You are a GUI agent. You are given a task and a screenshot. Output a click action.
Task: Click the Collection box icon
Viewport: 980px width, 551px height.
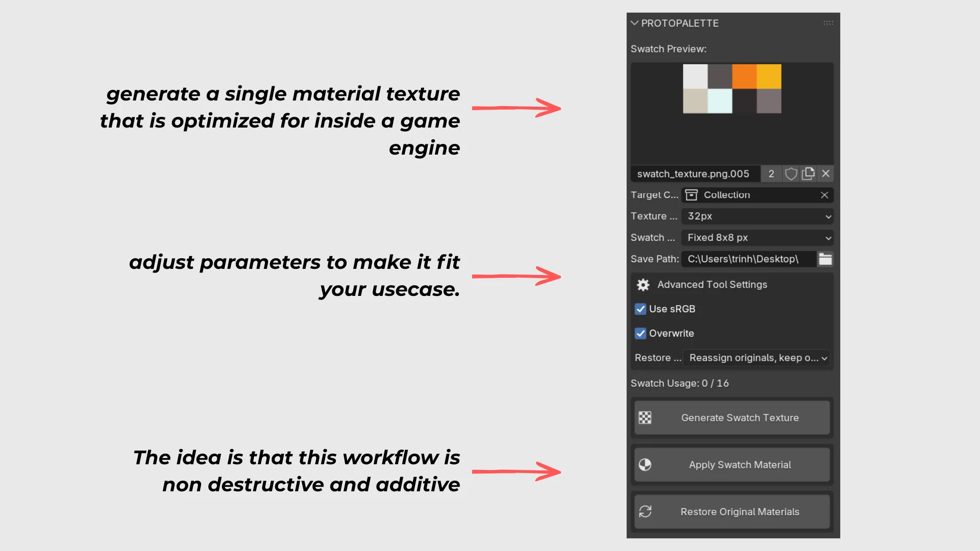692,195
